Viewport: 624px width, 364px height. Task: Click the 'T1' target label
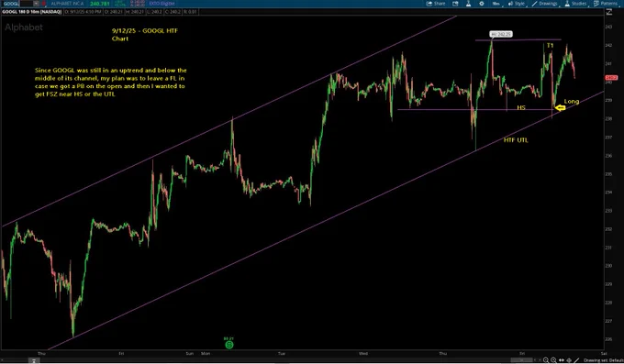550,45
